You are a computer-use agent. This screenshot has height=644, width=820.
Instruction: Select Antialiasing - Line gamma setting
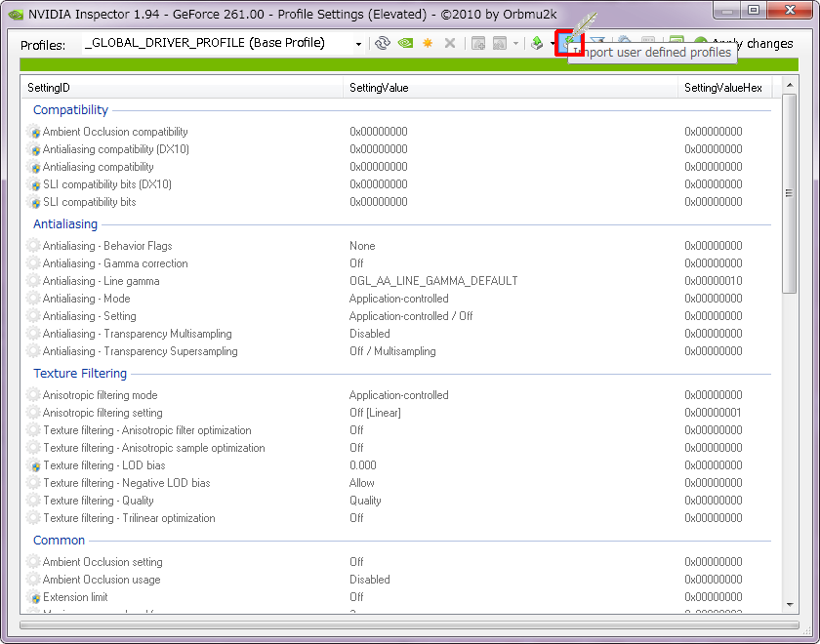[x=101, y=281]
